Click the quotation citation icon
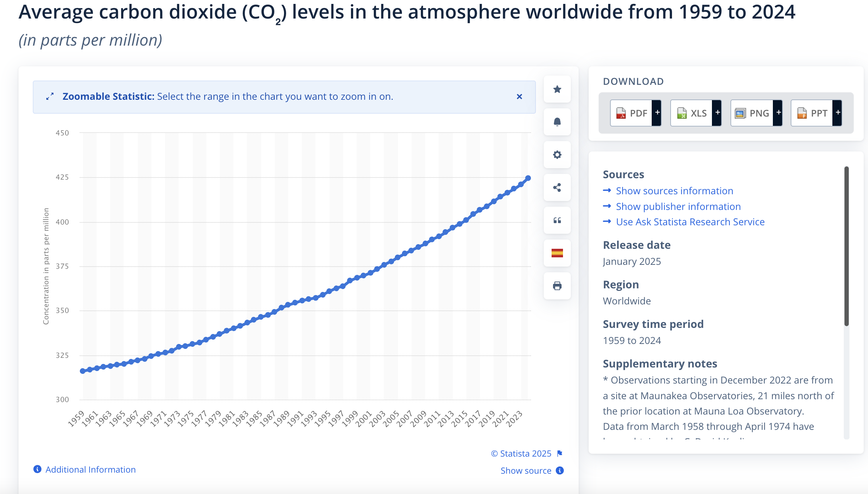Viewport: 868px width, 494px height. click(557, 220)
